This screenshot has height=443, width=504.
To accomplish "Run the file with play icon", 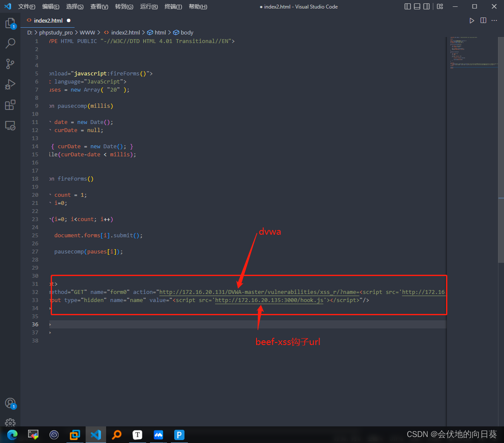I will (472, 20).
